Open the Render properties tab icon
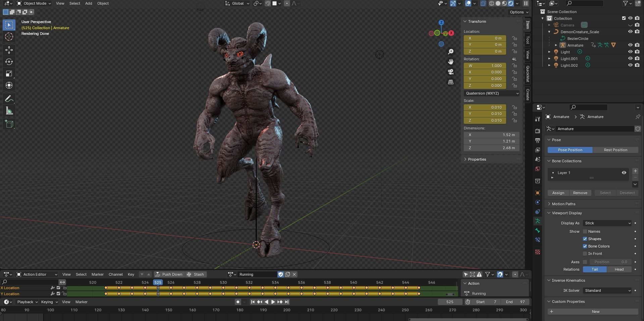The image size is (644, 321). click(538, 131)
